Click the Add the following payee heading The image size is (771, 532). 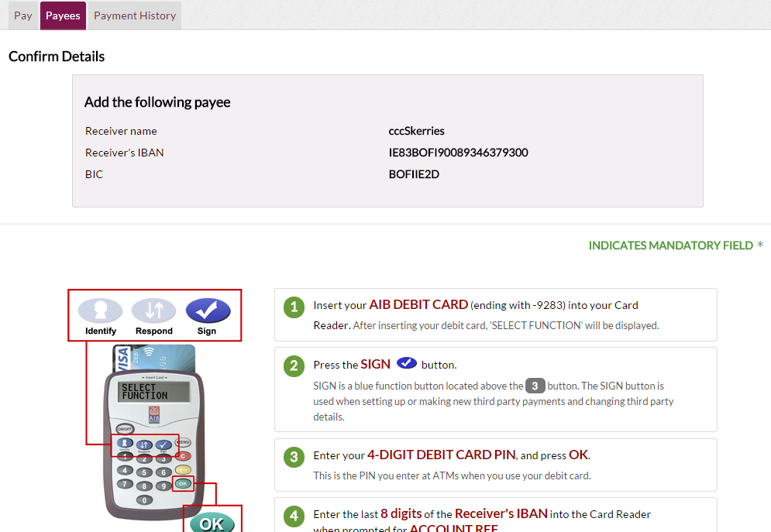[x=157, y=102]
